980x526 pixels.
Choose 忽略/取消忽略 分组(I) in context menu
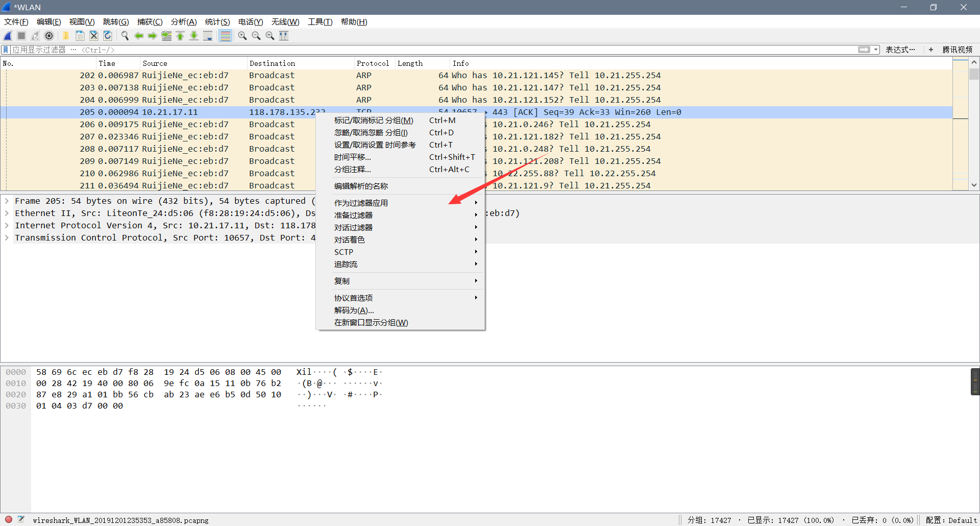[401, 133]
